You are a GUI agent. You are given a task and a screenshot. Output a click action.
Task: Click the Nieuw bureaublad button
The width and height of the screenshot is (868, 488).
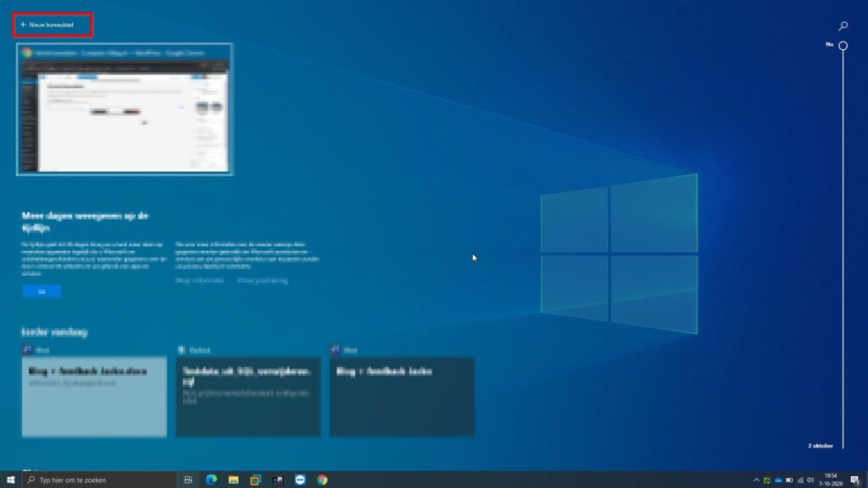click(x=47, y=25)
